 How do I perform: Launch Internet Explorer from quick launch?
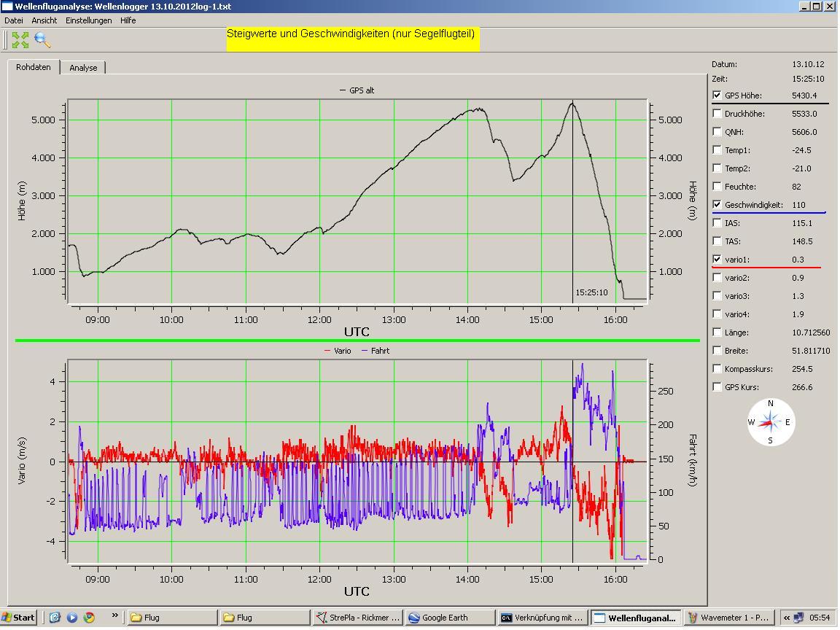pos(55,618)
